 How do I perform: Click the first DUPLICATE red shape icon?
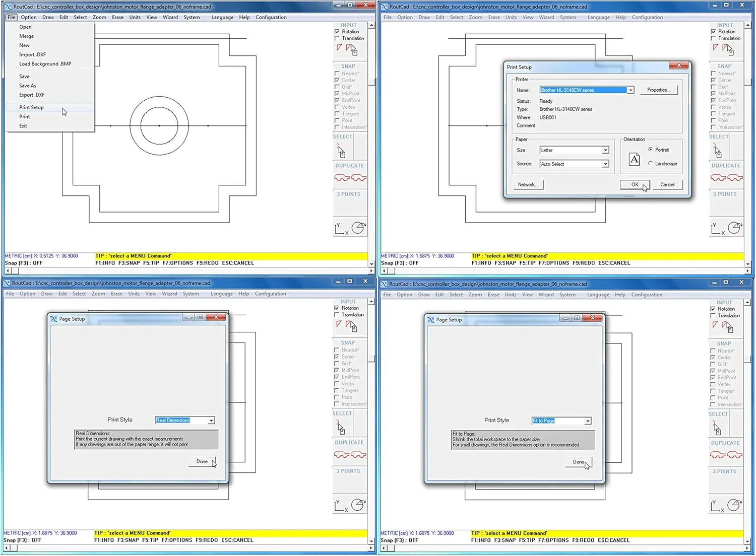(342, 177)
